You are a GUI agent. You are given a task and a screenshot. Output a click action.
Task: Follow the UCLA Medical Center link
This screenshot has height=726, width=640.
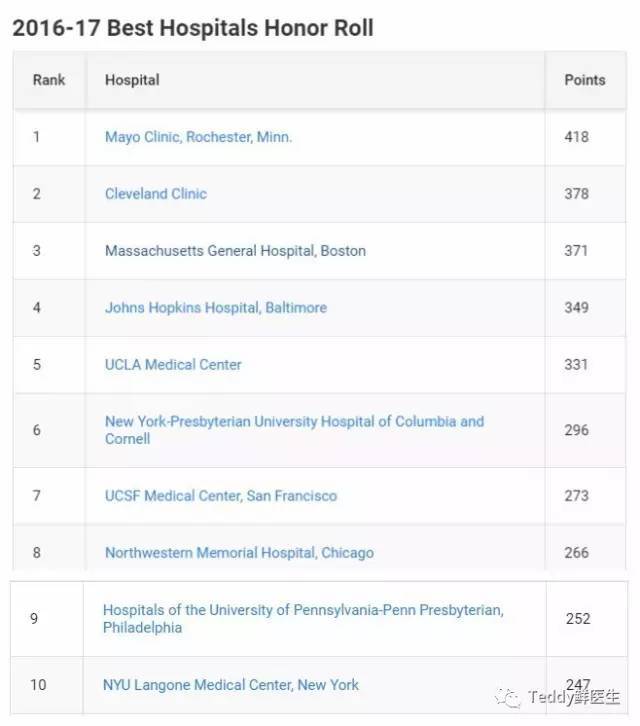[173, 365]
